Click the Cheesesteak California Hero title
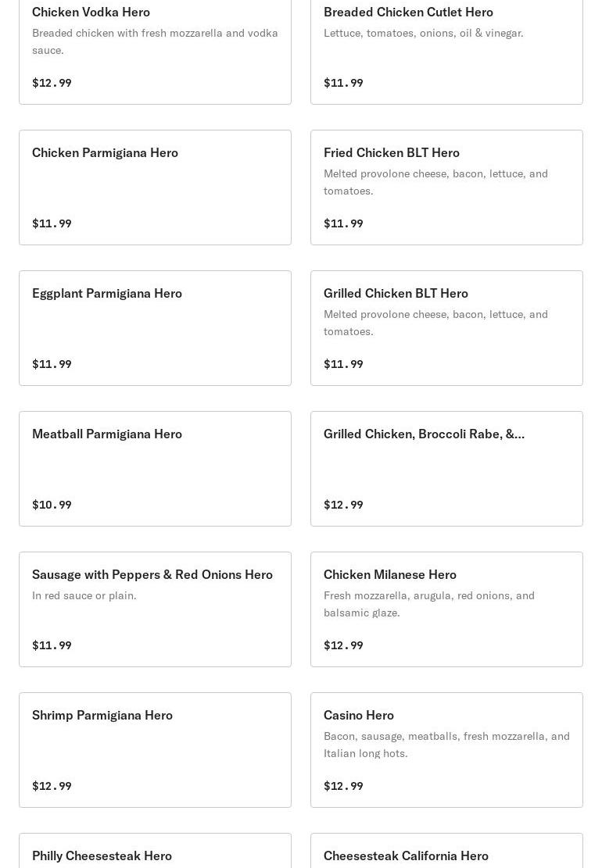 click(x=406, y=855)
